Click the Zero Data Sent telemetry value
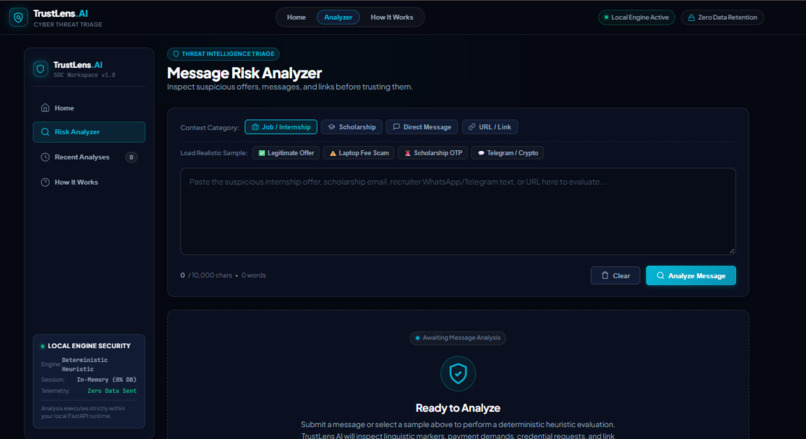This screenshot has height=439, width=806. [112, 391]
